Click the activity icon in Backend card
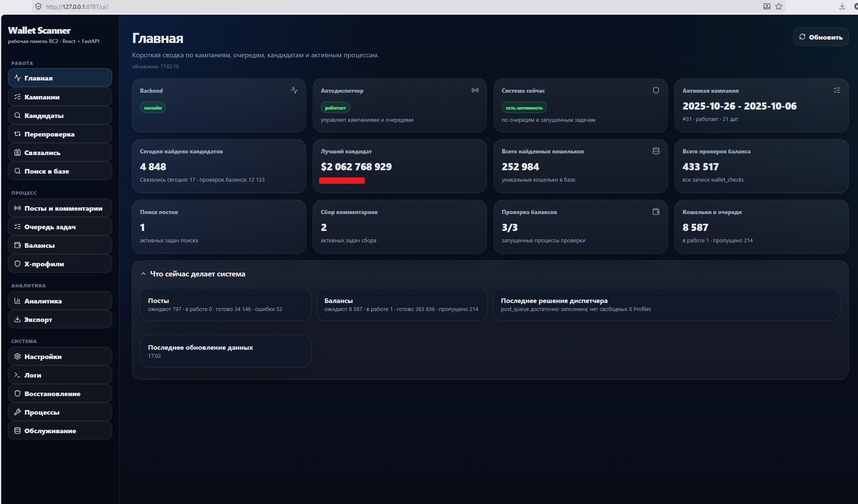This screenshot has height=504, width=858. (294, 90)
